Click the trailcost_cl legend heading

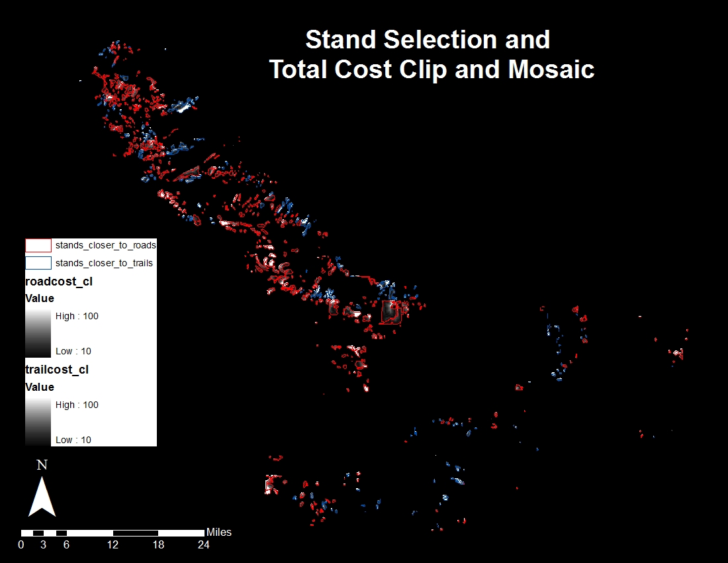[57, 370]
